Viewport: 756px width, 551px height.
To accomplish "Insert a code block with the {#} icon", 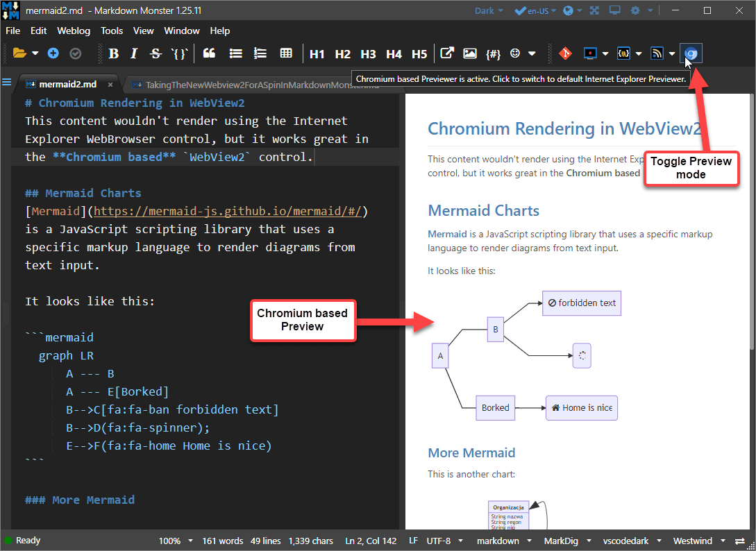I will pos(493,54).
